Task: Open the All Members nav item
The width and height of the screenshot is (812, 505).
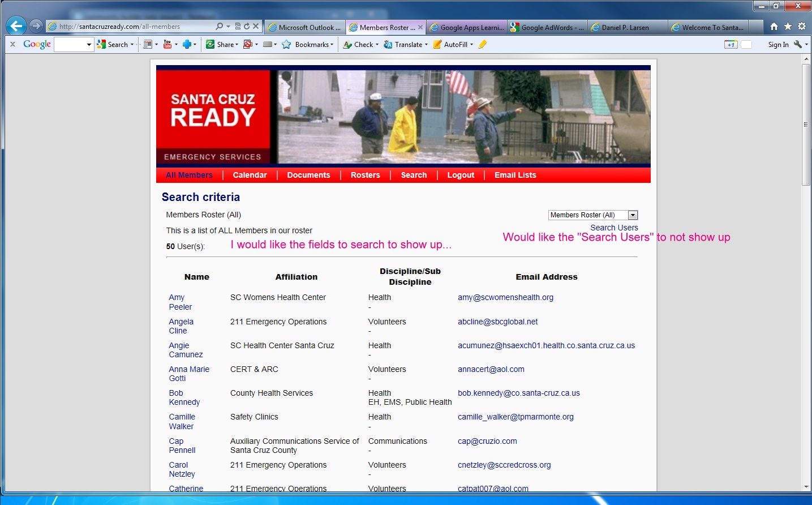Action: coord(189,175)
